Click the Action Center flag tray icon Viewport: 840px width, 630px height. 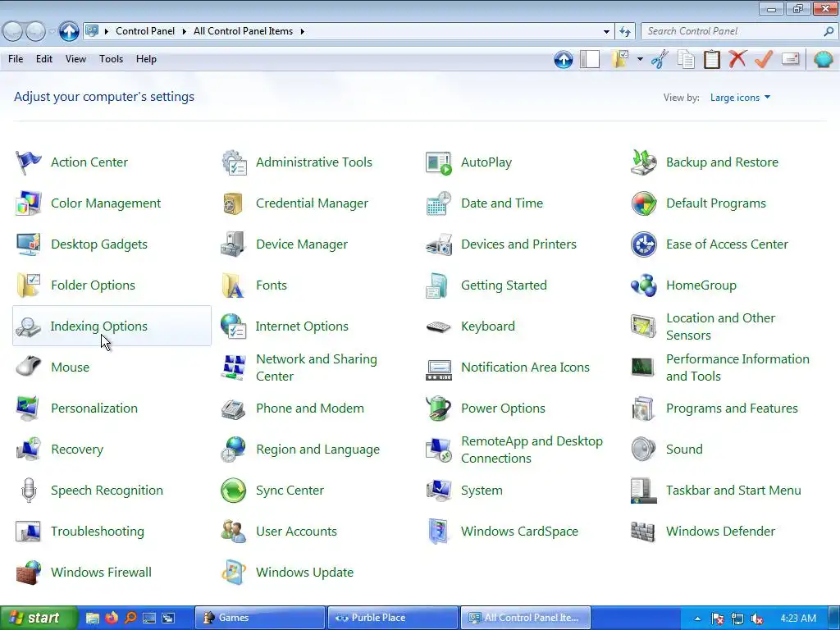[x=717, y=619]
